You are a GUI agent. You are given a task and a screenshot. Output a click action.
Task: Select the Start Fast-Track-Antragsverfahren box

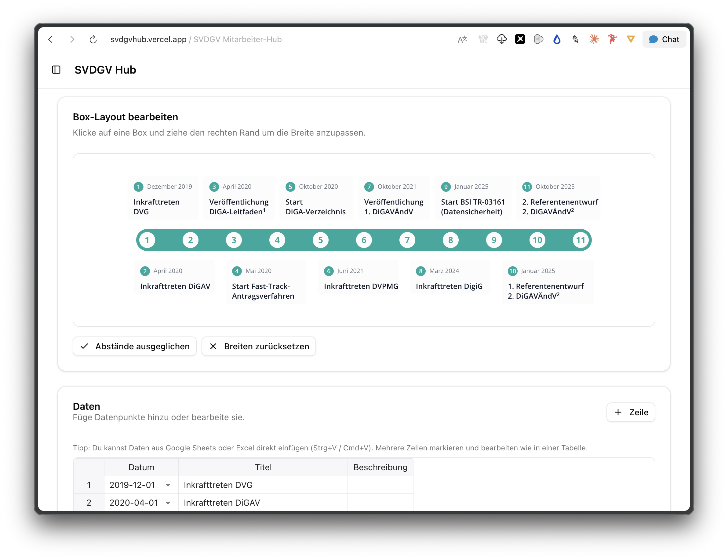pyautogui.click(x=266, y=282)
